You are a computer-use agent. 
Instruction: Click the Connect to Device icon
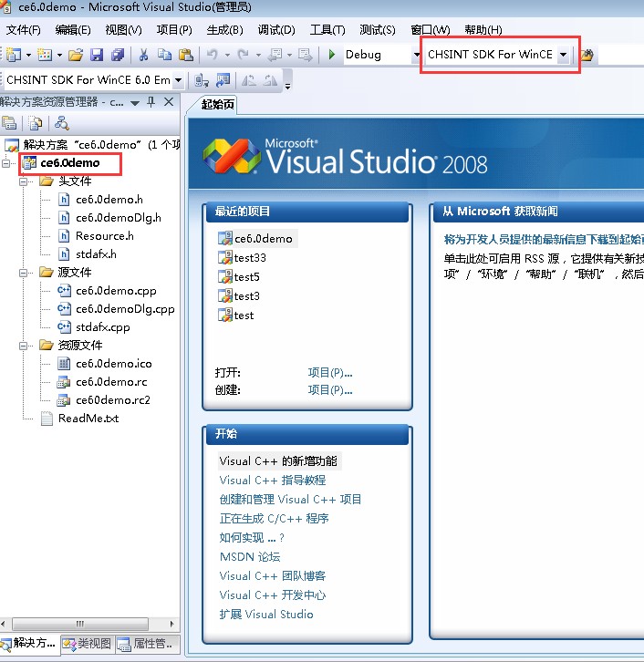click(x=202, y=80)
